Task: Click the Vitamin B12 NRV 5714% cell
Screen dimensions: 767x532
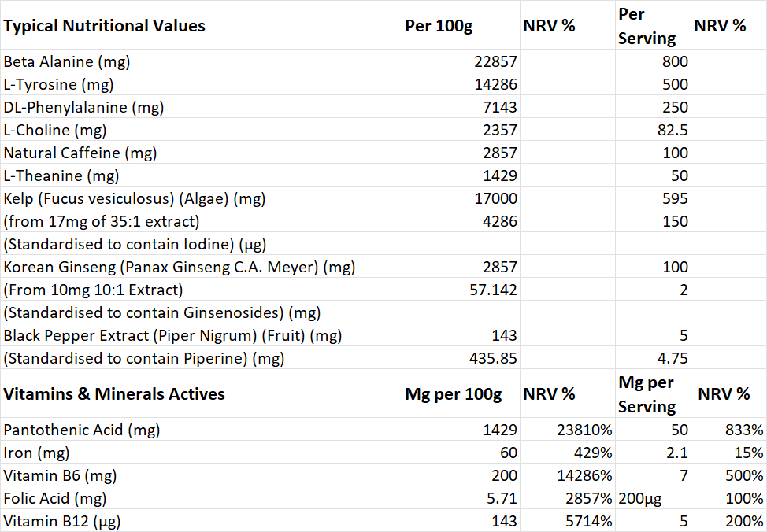Action: tap(568, 521)
